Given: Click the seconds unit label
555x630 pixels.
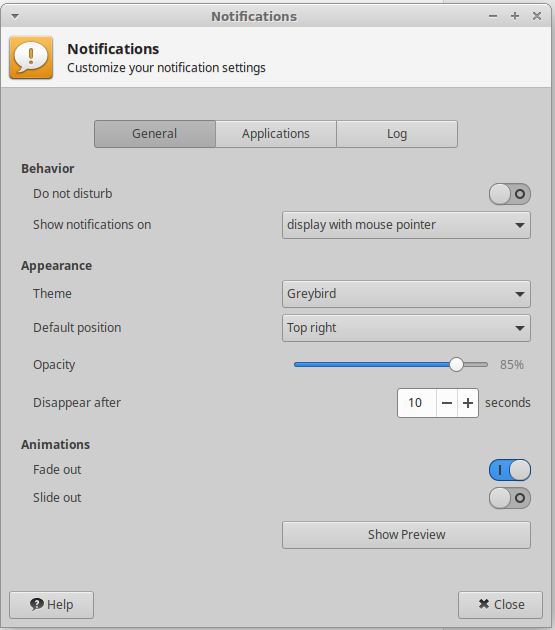Looking at the screenshot, I should [508, 403].
